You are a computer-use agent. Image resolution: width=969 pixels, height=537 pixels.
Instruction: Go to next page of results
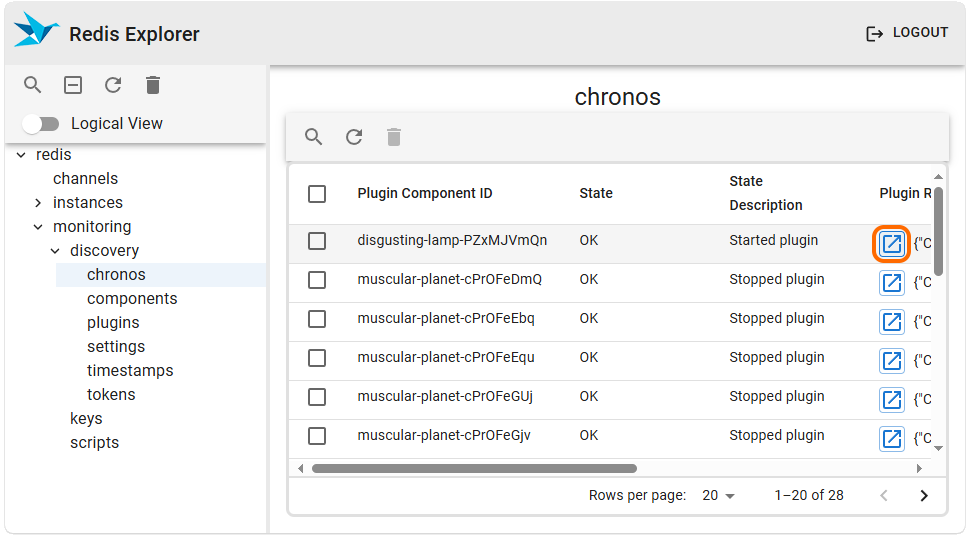tap(924, 496)
